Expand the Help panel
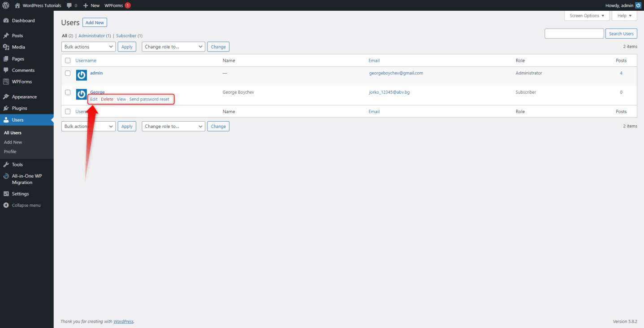This screenshot has height=328, width=644. [624, 16]
